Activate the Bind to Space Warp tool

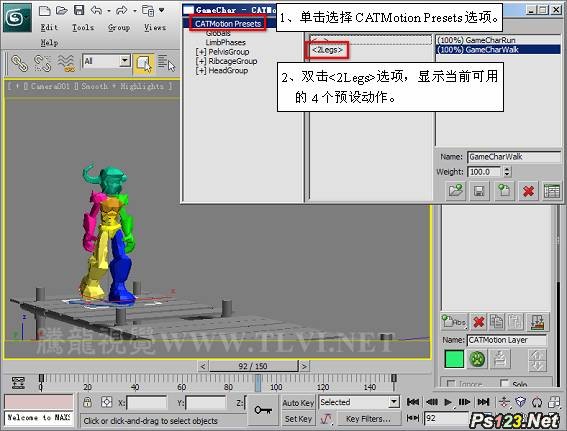[x=66, y=63]
